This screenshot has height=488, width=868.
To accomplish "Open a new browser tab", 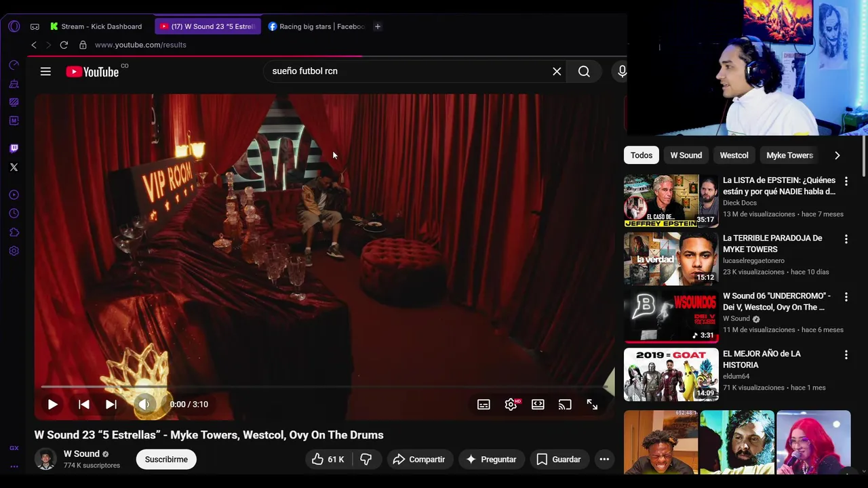I will click(378, 26).
